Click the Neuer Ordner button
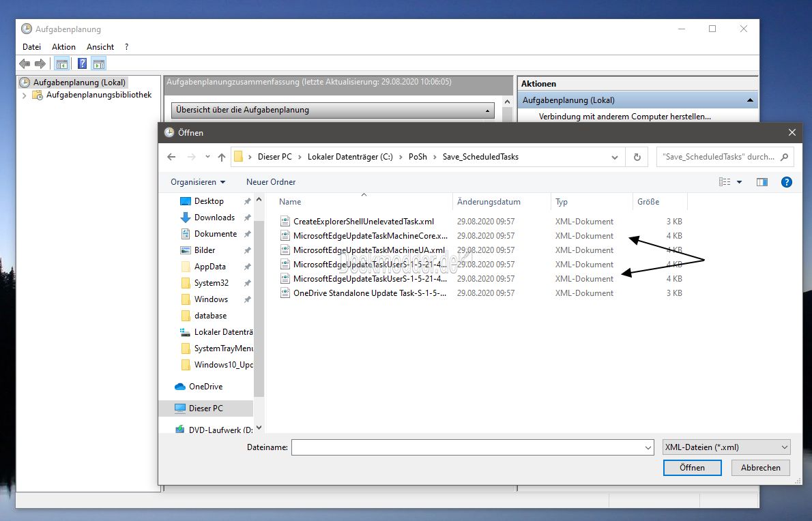 click(271, 182)
